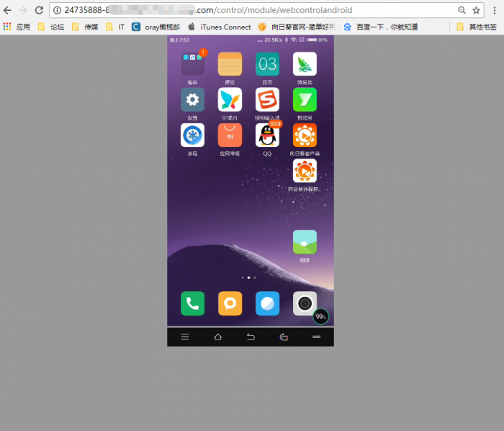Open the orange Messages app in dock

click(x=230, y=303)
